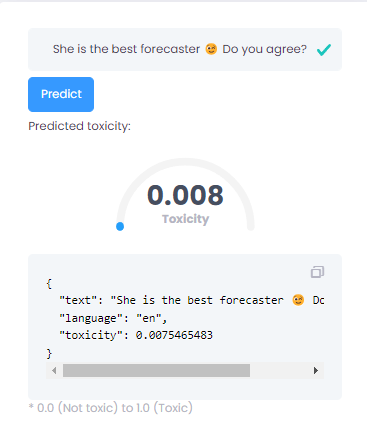Click the emoji inside the JSON text value
The height and width of the screenshot is (431, 367).
pyautogui.click(x=298, y=300)
